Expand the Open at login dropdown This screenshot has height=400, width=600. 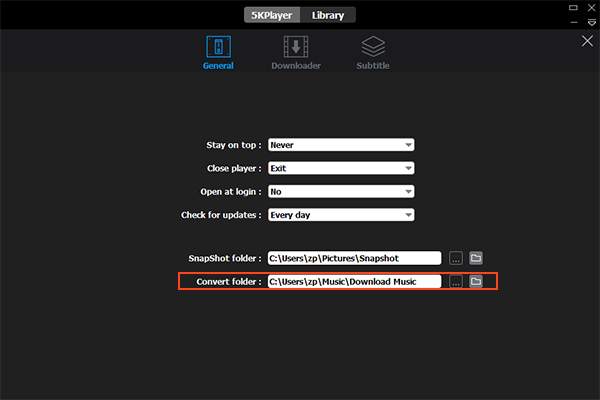(x=341, y=192)
